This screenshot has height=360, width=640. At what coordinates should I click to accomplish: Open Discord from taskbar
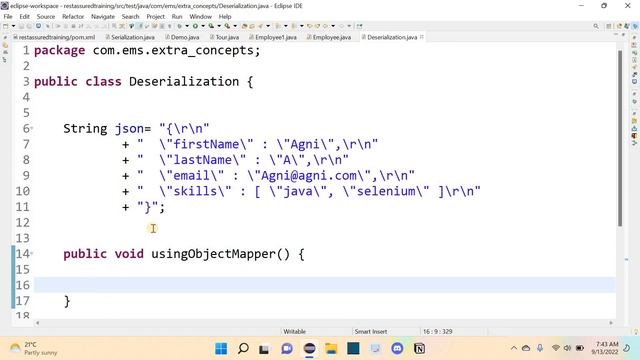point(397,349)
